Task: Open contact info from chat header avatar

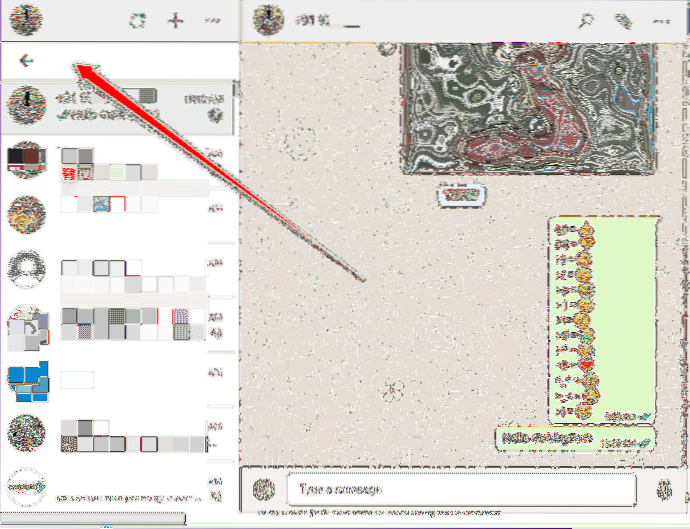Action: coord(265,19)
